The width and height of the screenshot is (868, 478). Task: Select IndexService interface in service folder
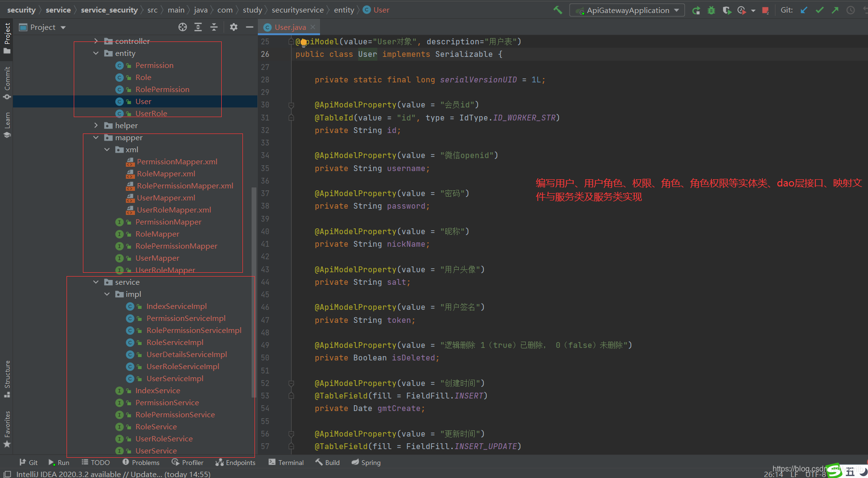[158, 390]
